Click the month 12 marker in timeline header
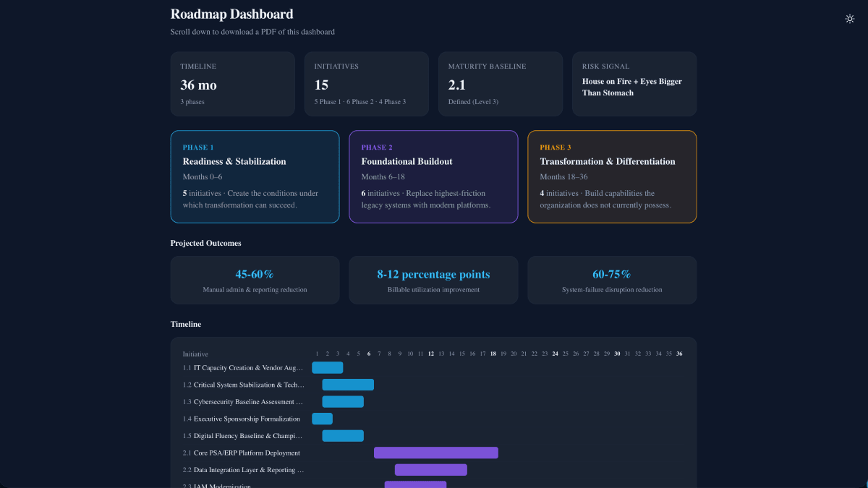The width and height of the screenshot is (868, 488). click(x=431, y=354)
